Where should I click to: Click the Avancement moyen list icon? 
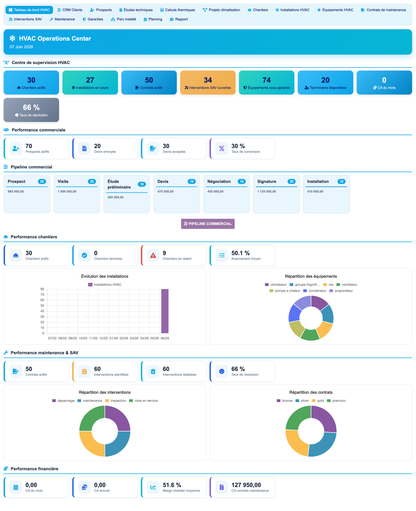tap(222, 255)
